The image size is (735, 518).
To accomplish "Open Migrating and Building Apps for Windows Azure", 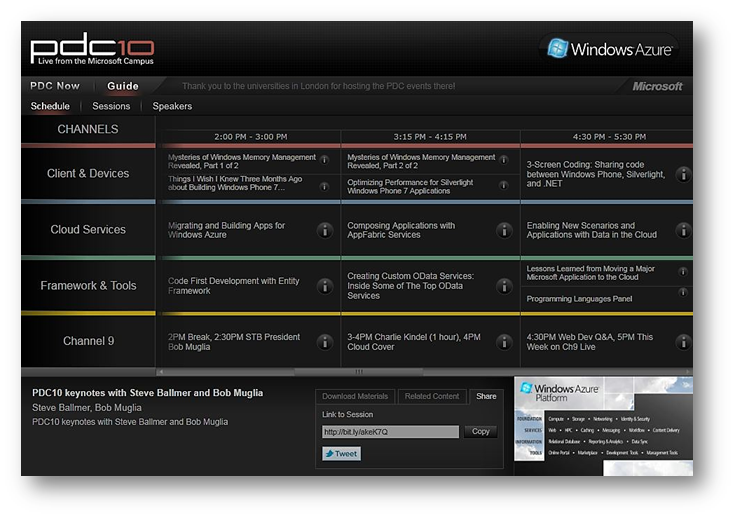I will (x=226, y=230).
